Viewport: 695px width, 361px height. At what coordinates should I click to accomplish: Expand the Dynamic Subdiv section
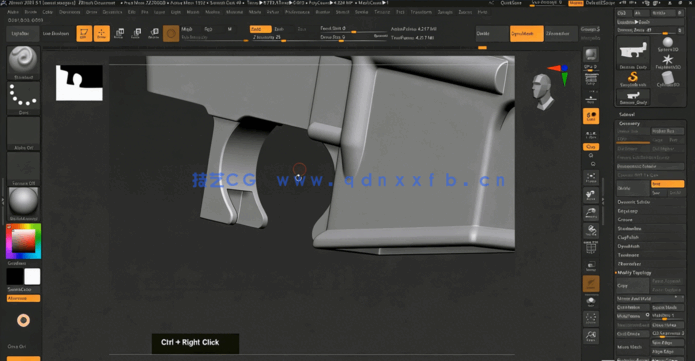coord(634,202)
